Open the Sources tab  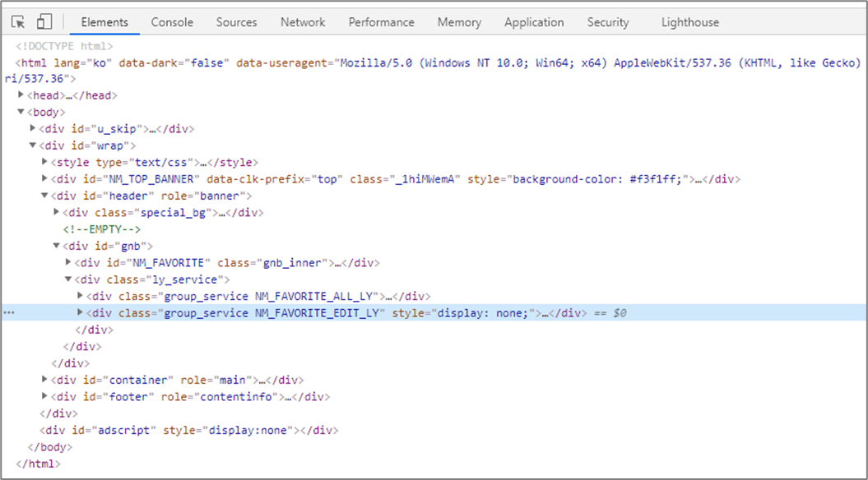pos(236,23)
